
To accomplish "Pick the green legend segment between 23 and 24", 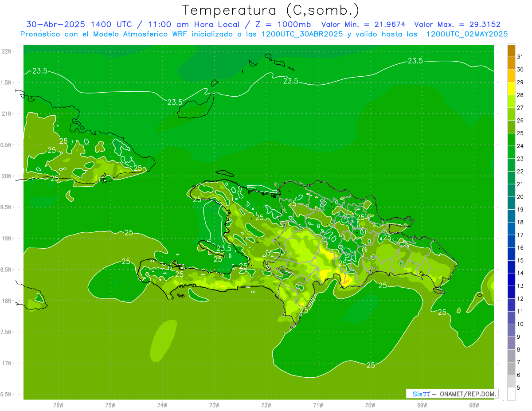I will point(511,153).
